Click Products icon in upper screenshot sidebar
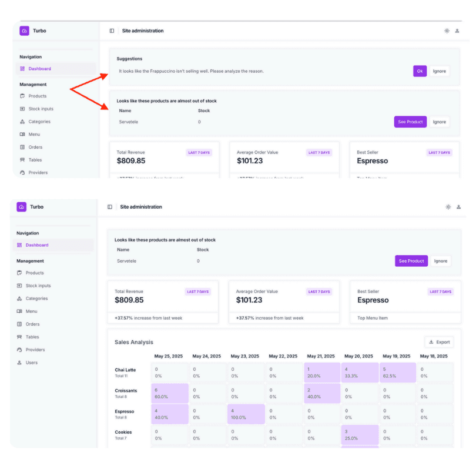The width and height of the screenshot is (476, 476). [22, 96]
